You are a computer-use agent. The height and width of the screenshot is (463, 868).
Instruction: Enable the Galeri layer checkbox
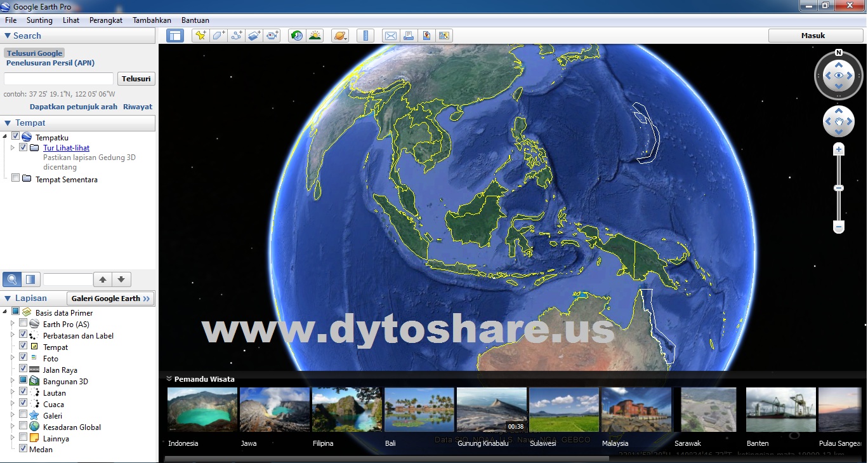pos(23,415)
